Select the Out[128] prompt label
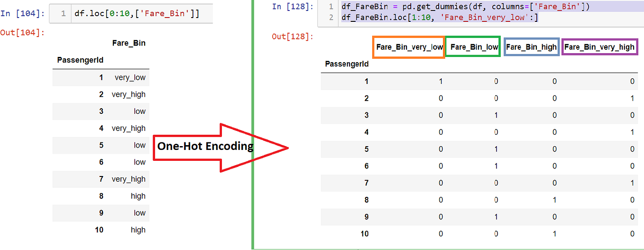Viewport: 644px width, 250px height. [x=293, y=36]
